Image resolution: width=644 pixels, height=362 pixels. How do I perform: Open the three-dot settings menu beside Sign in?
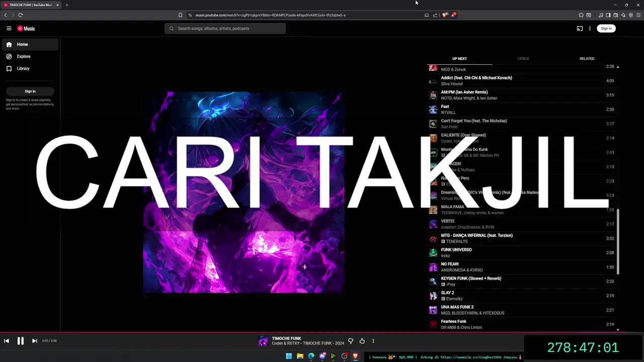point(590,29)
